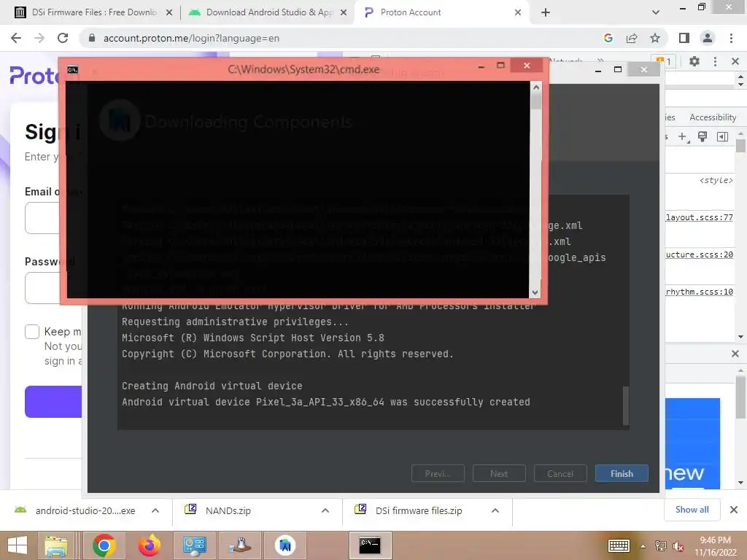Screen dimensions: 747x560
Task: Open ucture.scss:20 source link
Action: [x=699, y=254]
